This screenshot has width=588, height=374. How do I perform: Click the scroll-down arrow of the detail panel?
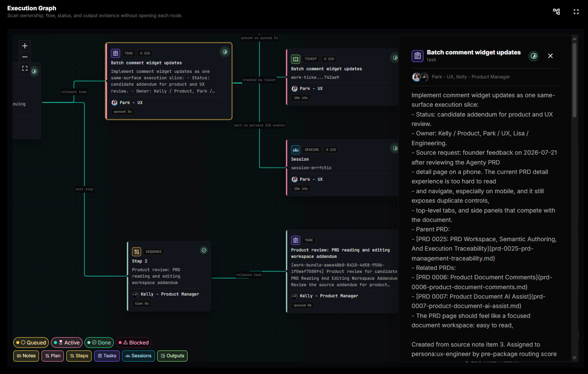coord(575,358)
